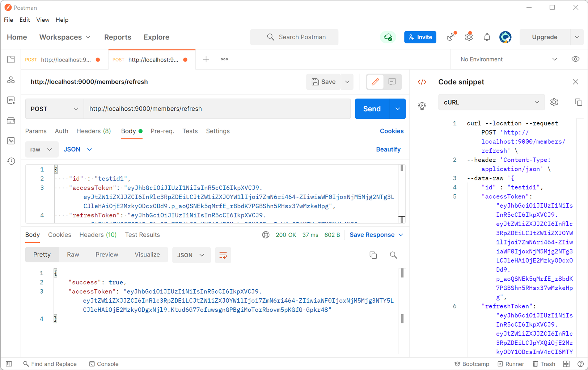Open the File menu

pos(8,20)
